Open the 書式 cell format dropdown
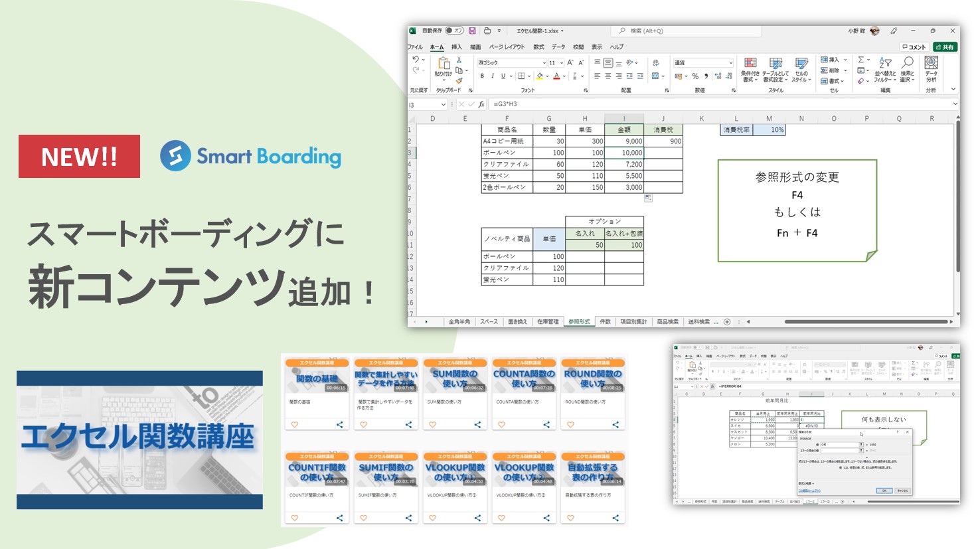Image resolution: width=980 pixels, height=549 pixels. tap(832, 81)
